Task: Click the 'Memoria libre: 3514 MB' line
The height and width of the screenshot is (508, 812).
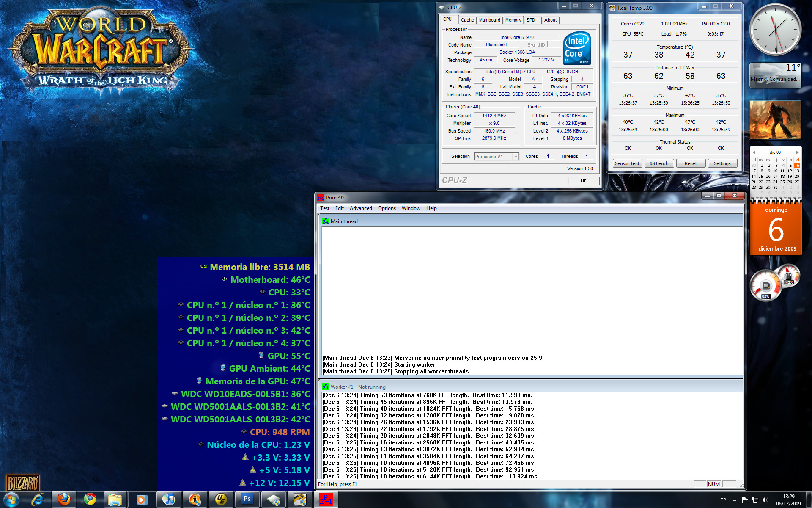Action: (x=255, y=267)
